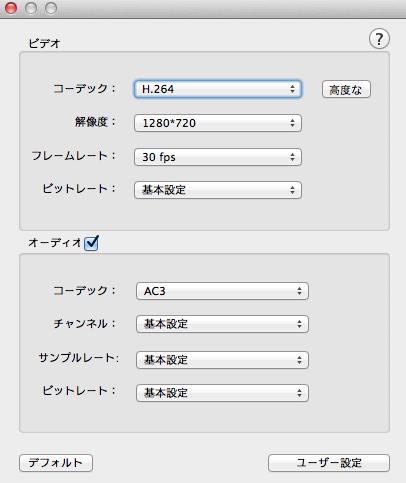This screenshot has width=406, height=483.
Task: Open the video ビットレート dropdown
Action: (218, 190)
